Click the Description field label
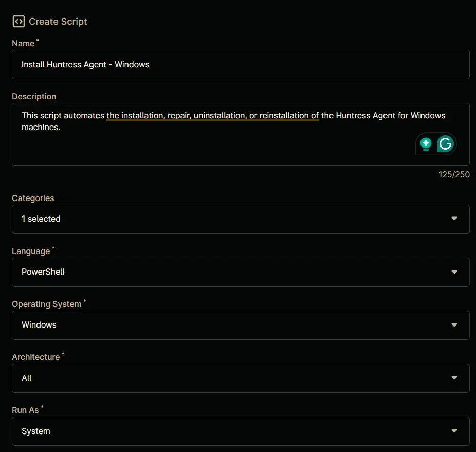Viewport: 476px width, 452px height. click(34, 97)
